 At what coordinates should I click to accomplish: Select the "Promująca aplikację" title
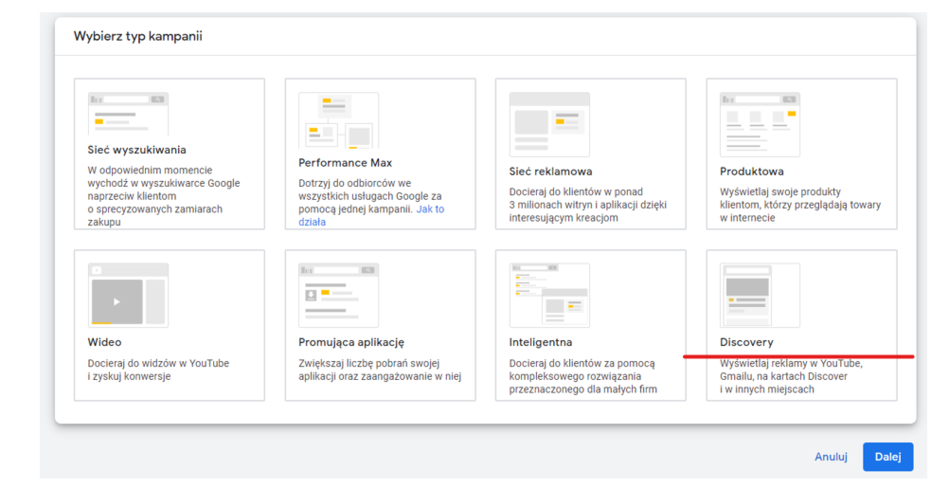(x=351, y=342)
